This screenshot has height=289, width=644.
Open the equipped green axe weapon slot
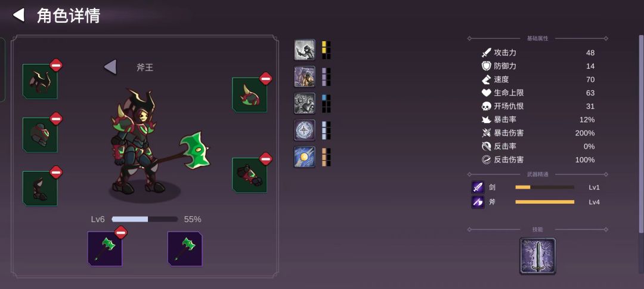[105, 249]
